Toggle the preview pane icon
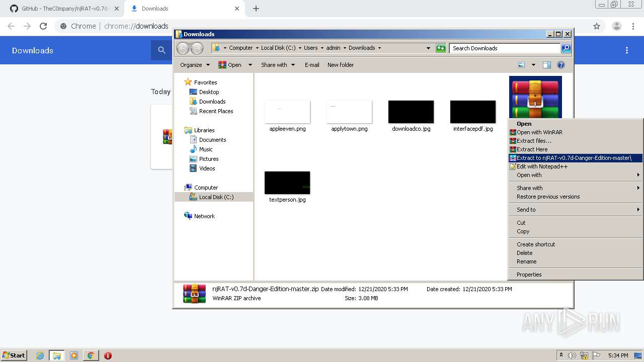Viewport: 644px width, 362px height. [547, 65]
